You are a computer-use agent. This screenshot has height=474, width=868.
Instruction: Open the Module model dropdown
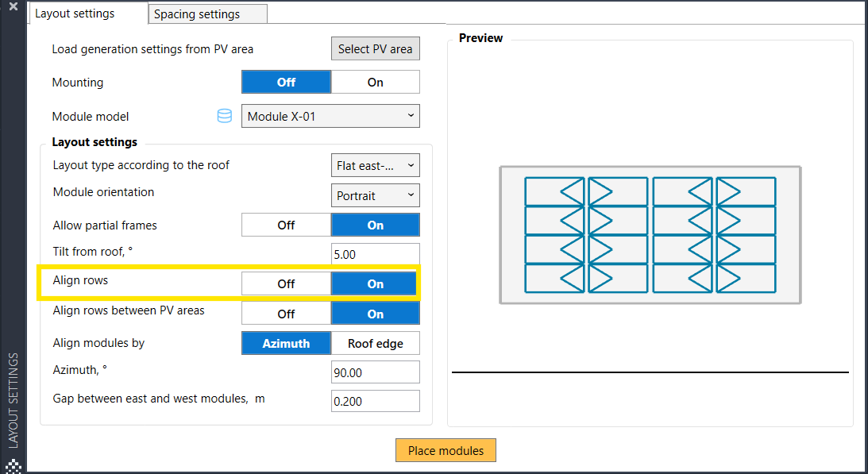coord(330,116)
